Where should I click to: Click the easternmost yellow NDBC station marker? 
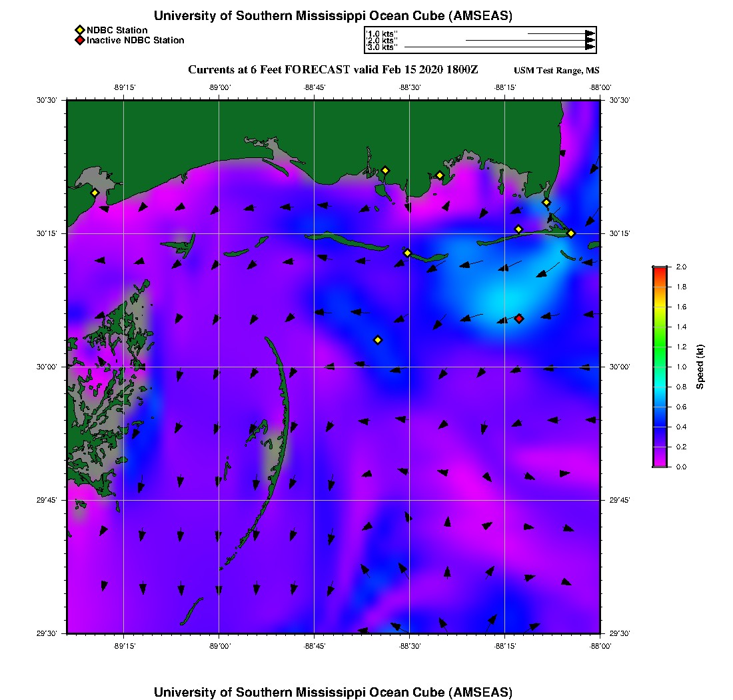click(571, 233)
